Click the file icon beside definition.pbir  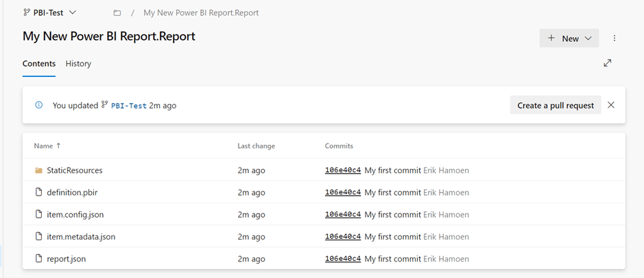[x=38, y=192]
